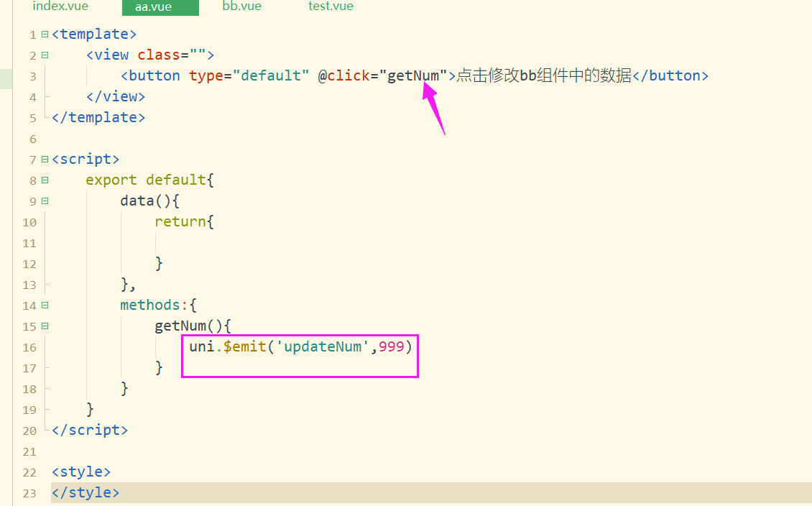Click the closing </script> tag on line 20
Viewport: 812px width, 506px height.
tap(90, 430)
